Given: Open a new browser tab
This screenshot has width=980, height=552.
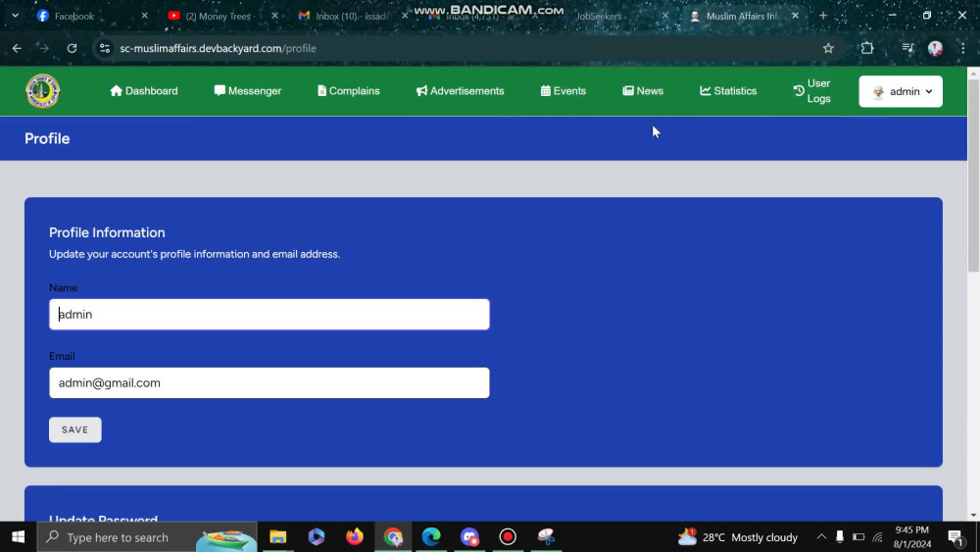Looking at the screenshot, I should (x=823, y=16).
